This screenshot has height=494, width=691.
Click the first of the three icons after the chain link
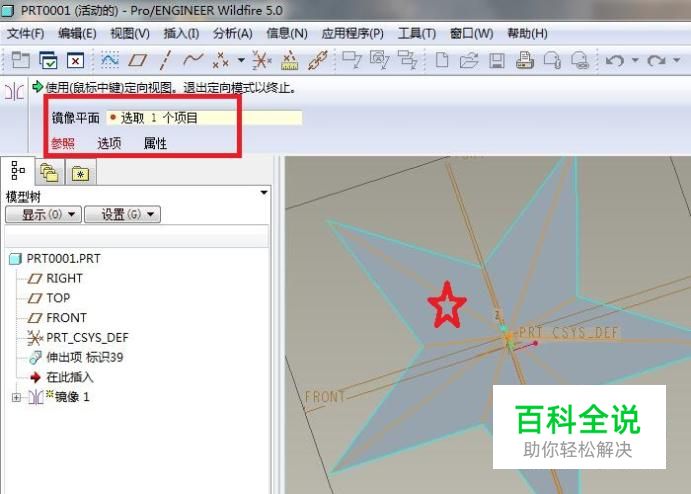[352, 60]
